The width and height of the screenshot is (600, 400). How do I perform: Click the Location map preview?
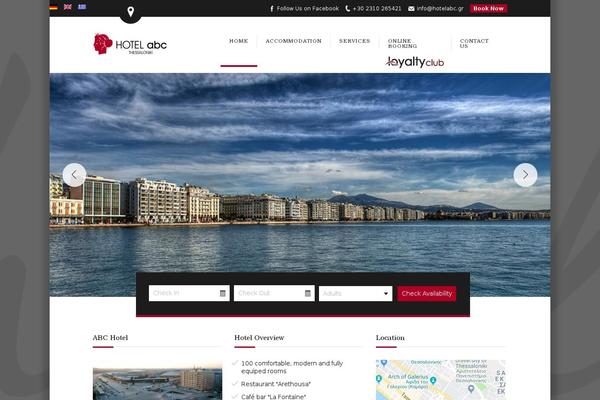click(x=440, y=380)
